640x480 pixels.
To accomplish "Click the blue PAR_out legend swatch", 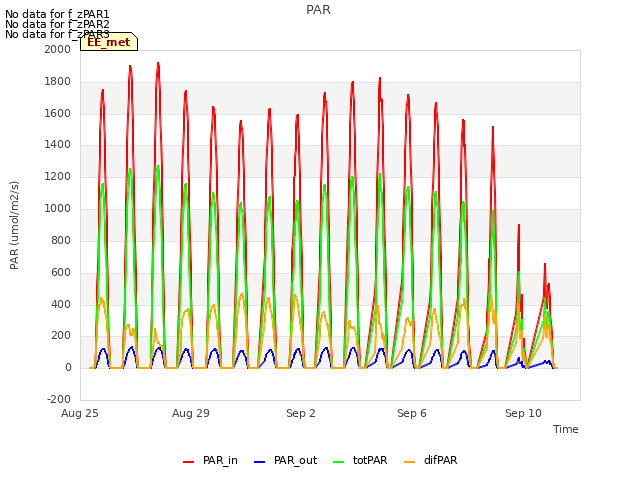I will click(x=260, y=462).
